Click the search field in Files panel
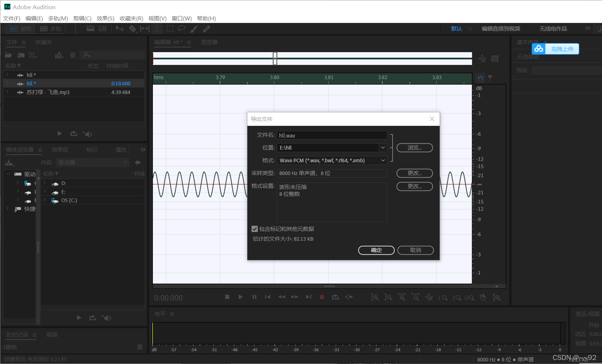 click(x=112, y=55)
